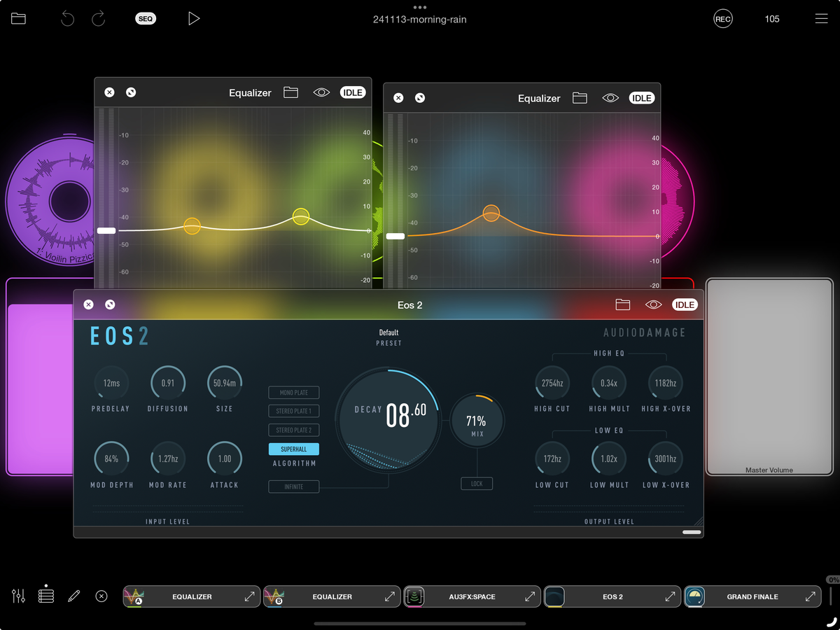Select the yellow-green EQ band node in left Equalizer

301,216
